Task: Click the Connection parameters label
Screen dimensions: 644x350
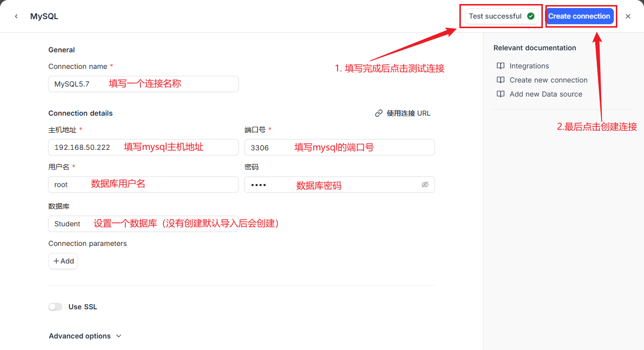Action: point(88,243)
